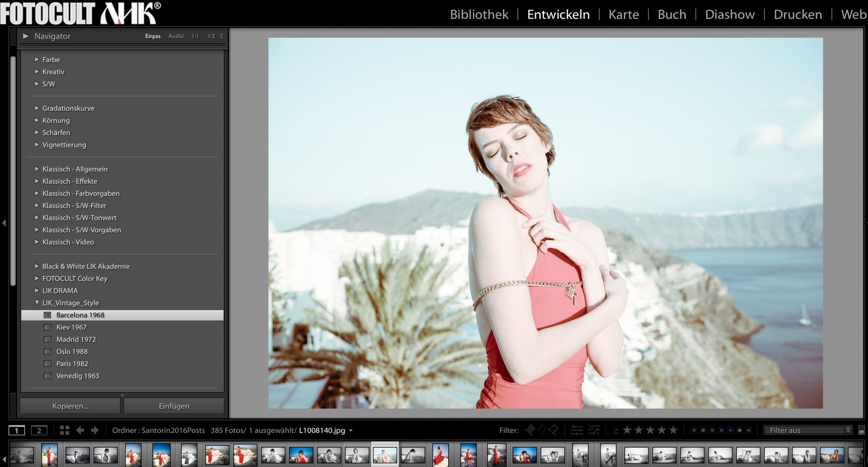Screen dimensions: 868x467
Task: Switch to Drucken module
Action: (x=798, y=15)
